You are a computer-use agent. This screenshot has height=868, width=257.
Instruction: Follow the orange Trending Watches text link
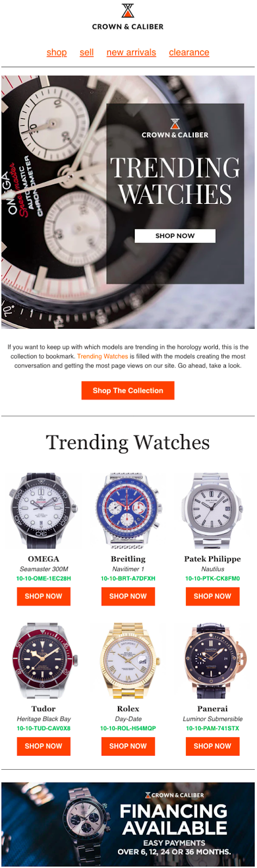102,356
